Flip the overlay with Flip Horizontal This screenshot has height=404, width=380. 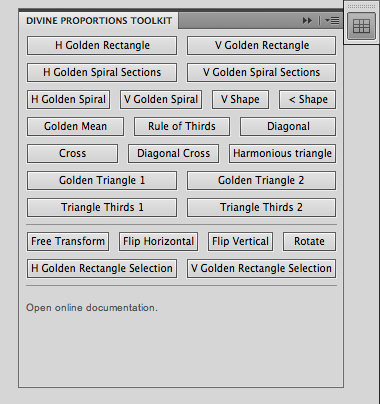click(x=158, y=241)
